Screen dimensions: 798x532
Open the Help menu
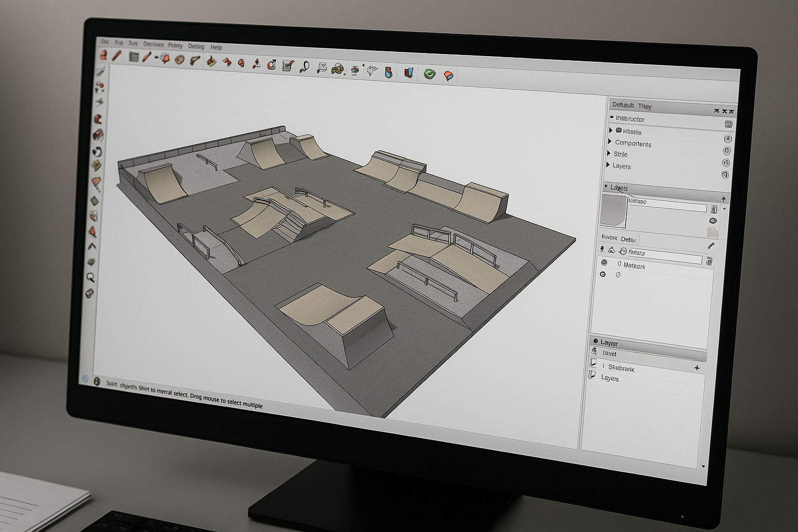click(216, 47)
